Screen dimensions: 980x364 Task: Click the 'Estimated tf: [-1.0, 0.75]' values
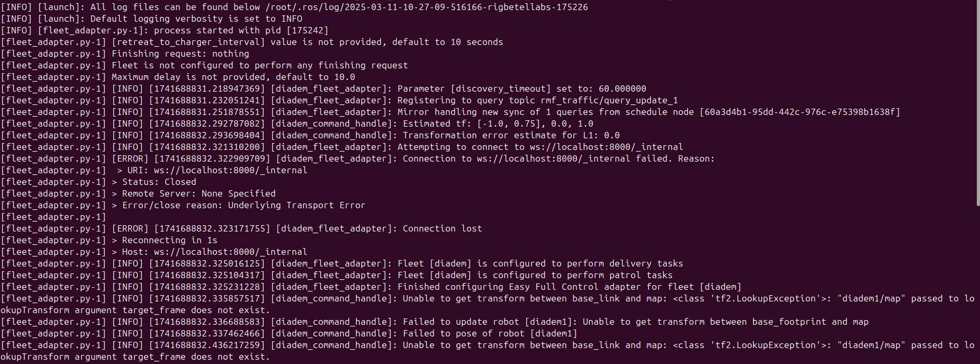pos(471,123)
